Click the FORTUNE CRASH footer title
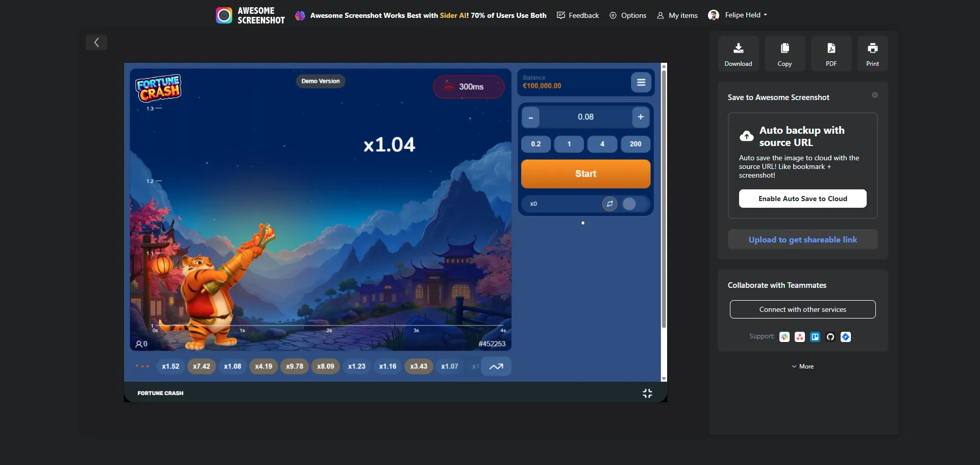The width and height of the screenshot is (980, 465). coord(160,393)
